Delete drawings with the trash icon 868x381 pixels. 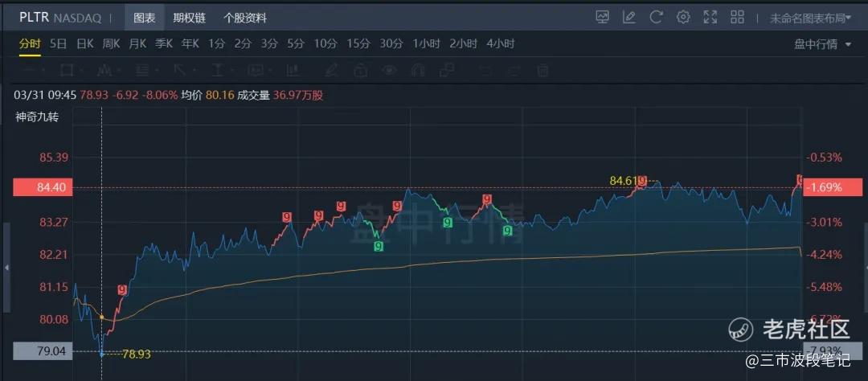coord(543,70)
